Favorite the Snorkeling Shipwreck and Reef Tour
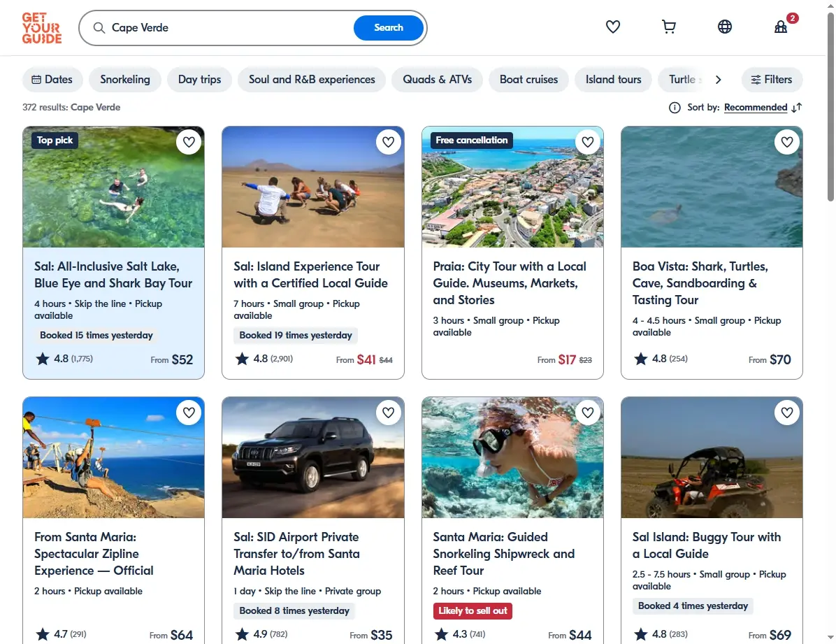The width and height of the screenshot is (836, 644). pos(588,413)
